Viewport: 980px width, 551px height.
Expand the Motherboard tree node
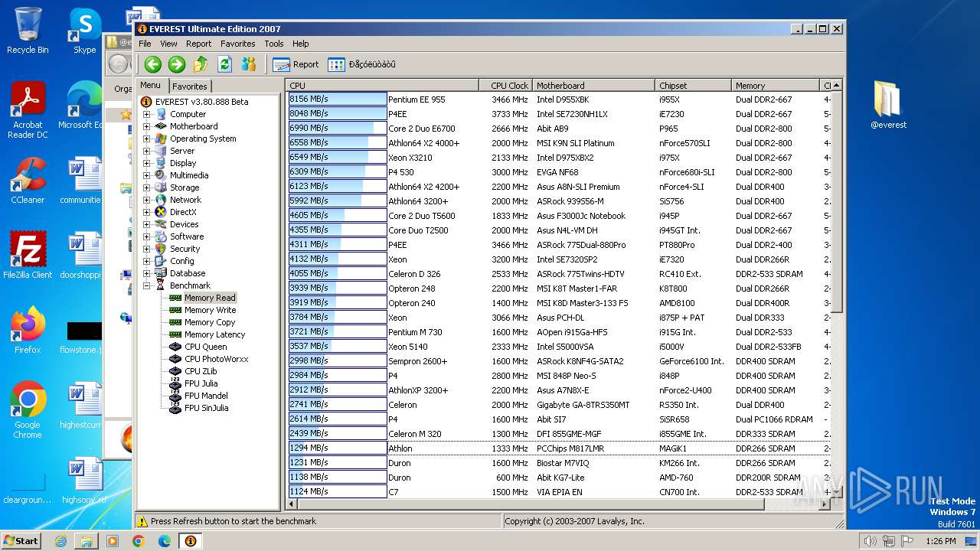point(147,126)
